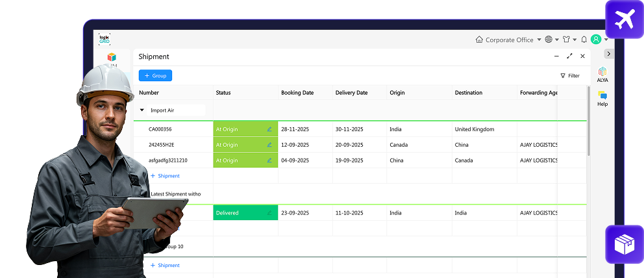Click the Logix Grid logo
644x278 pixels.
105,39
